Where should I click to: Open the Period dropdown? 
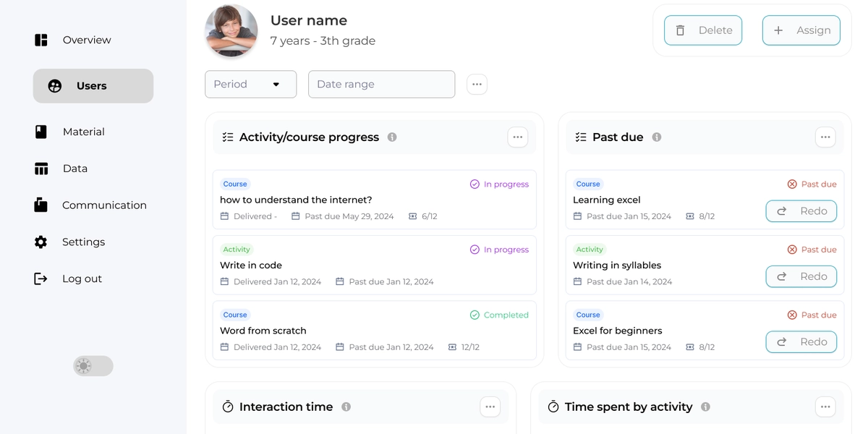pyautogui.click(x=251, y=84)
